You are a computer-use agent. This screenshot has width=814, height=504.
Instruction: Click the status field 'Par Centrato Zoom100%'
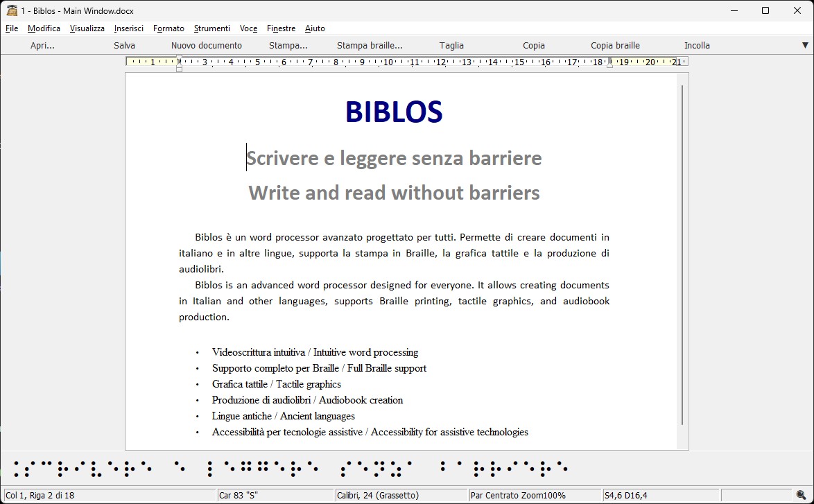[535, 495]
